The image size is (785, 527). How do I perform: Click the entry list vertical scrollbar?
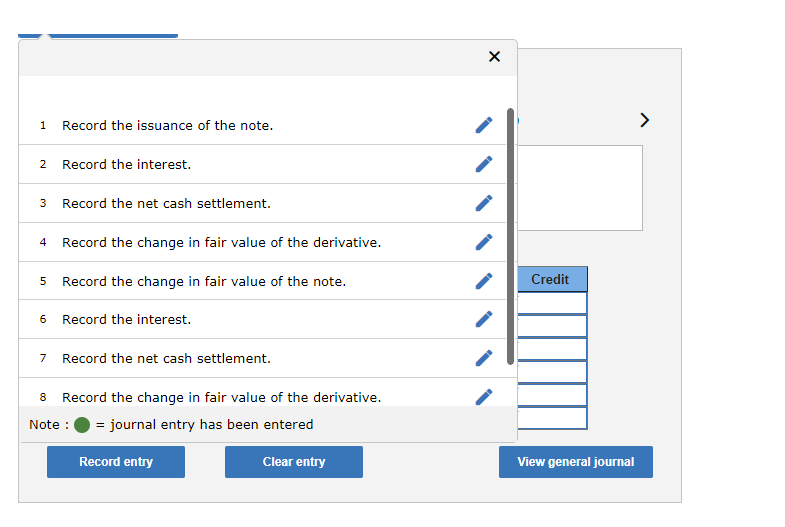511,236
